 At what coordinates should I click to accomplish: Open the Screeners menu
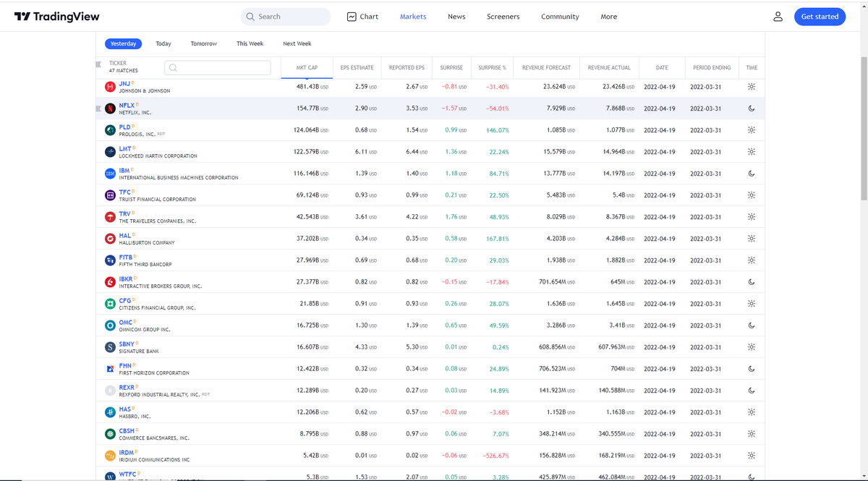click(503, 17)
